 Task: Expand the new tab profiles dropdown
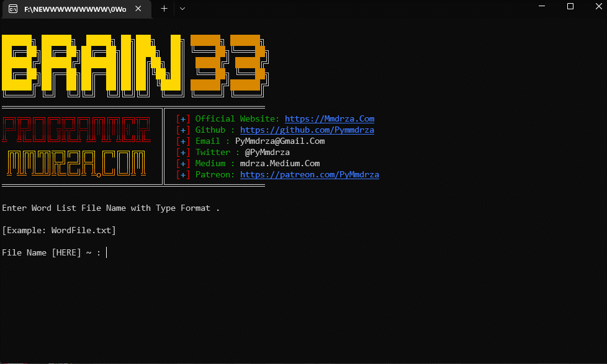[x=182, y=9]
